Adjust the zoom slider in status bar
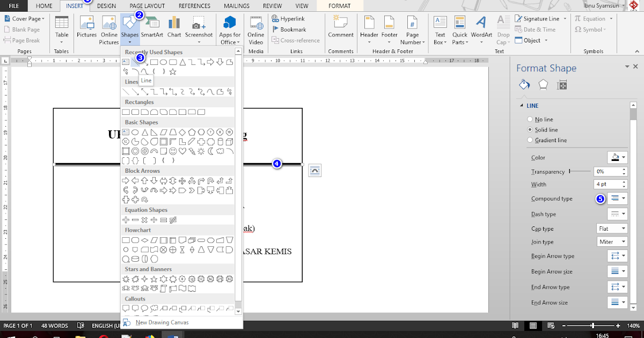Screen dimensions: 644x338 [592, 326]
